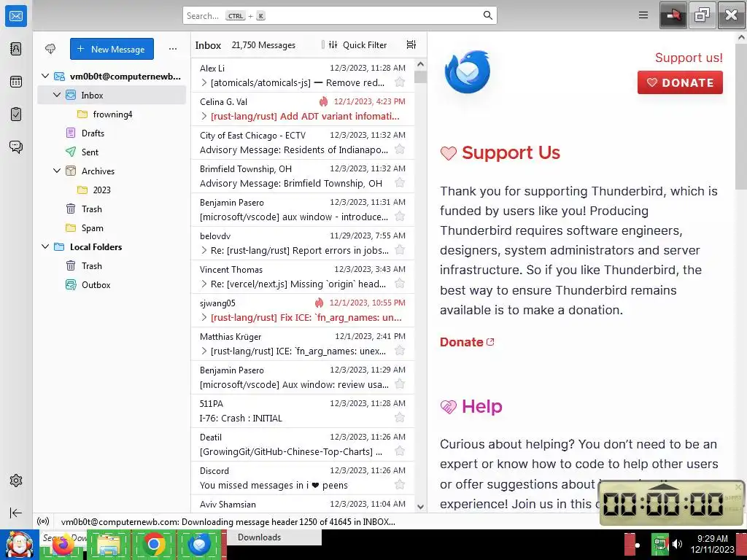Viewport: 747px width, 560px height.
Task: Open the hamburger application menu
Action: coord(643,15)
